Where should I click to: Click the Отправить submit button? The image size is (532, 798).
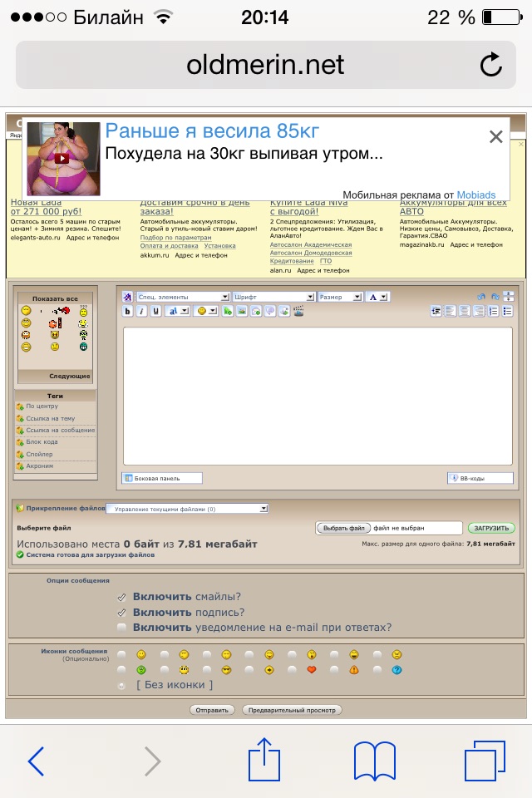coord(212,710)
